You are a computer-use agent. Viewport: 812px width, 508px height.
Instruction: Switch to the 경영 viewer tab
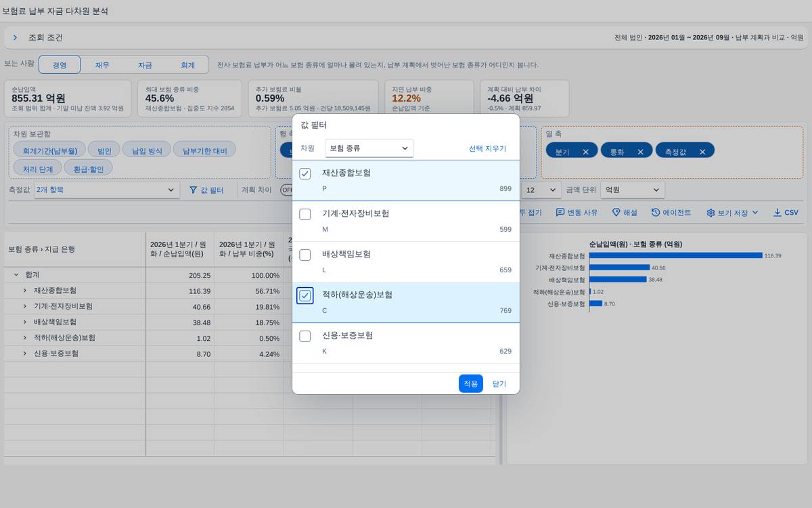click(60, 65)
